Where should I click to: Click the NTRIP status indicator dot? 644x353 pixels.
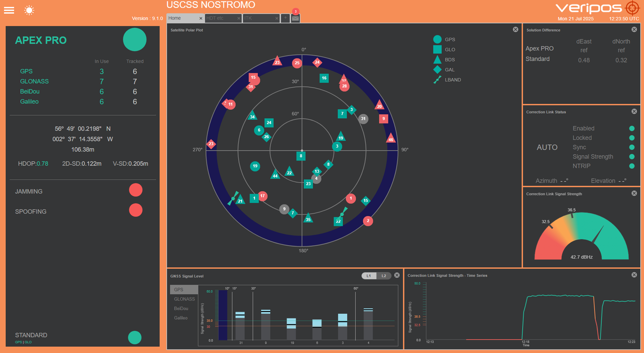(632, 166)
